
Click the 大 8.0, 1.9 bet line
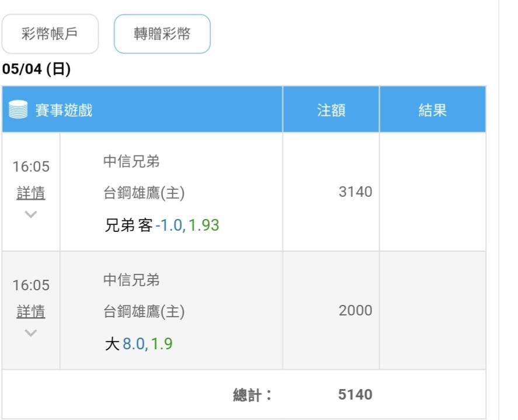[x=138, y=344]
